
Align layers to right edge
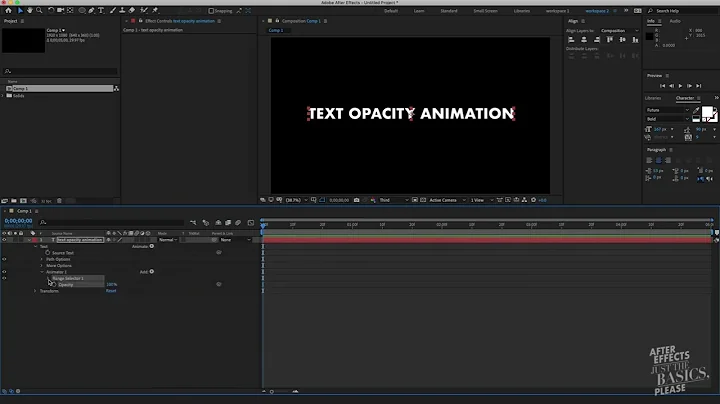(x=597, y=40)
